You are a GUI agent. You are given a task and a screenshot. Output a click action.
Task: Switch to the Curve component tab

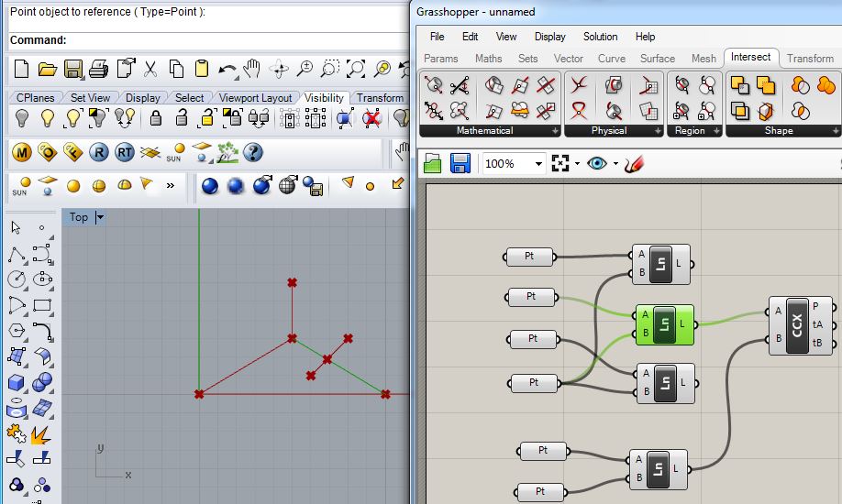point(611,58)
